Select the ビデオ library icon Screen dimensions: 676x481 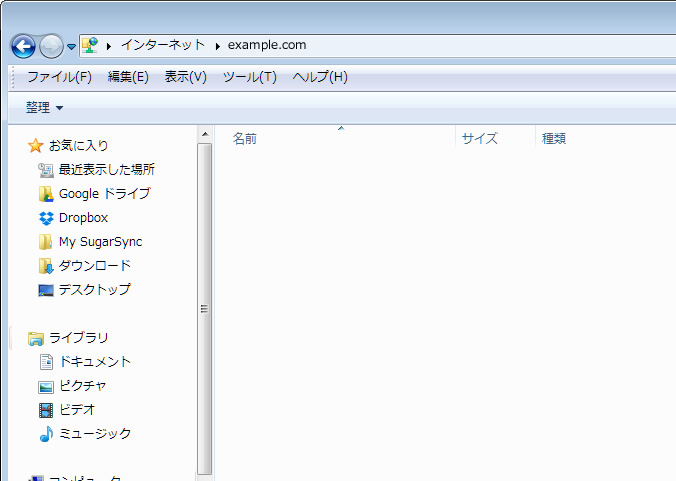(x=45, y=410)
